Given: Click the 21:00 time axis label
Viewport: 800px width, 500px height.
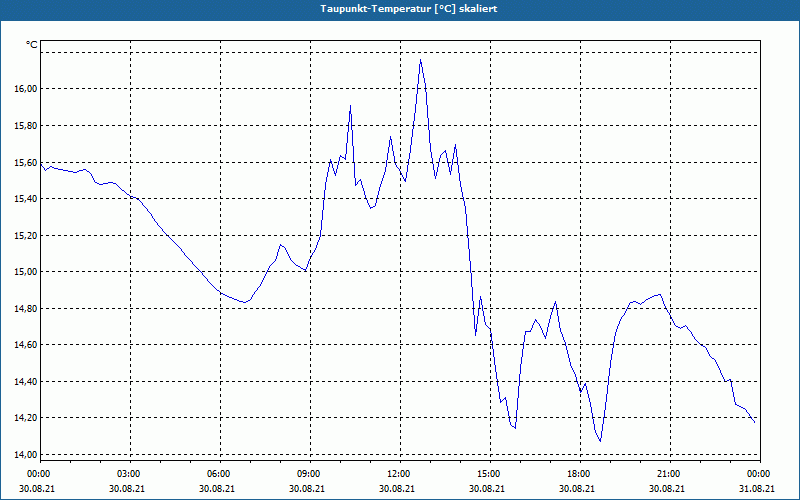Looking at the screenshot, I should click(x=670, y=474).
